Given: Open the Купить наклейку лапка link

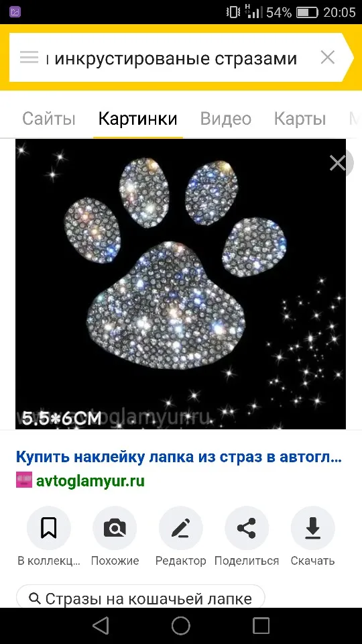Looking at the screenshot, I should pyautogui.click(x=179, y=457).
